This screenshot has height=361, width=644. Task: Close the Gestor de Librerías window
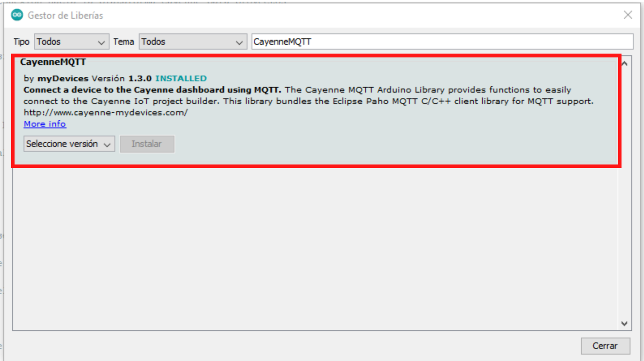(x=627, y=15)
